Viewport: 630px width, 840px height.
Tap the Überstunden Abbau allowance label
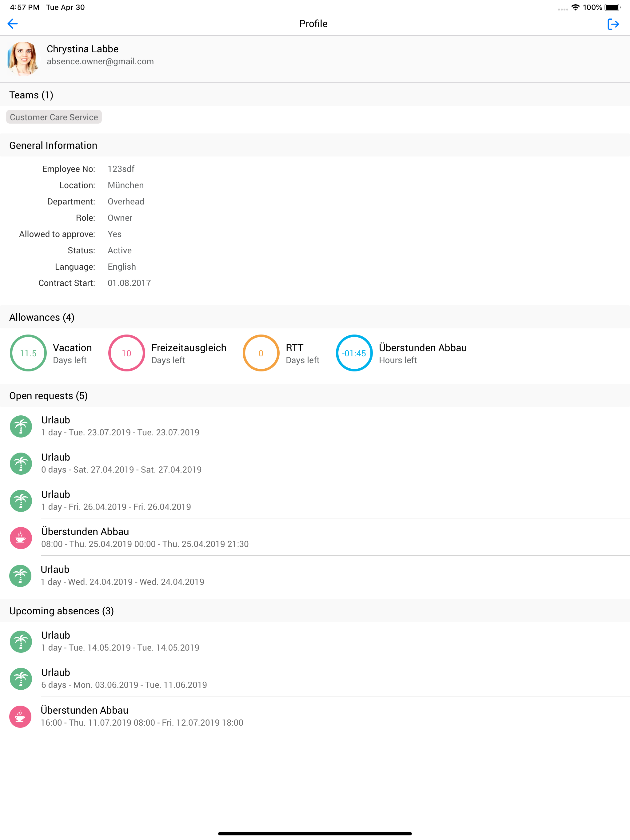coord(423,347)
